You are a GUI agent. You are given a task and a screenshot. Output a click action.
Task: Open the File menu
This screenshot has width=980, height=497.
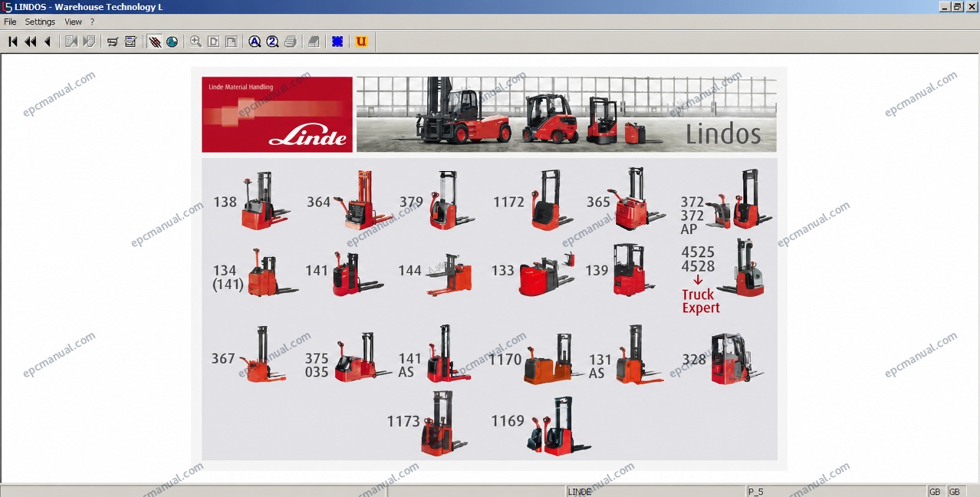pos(10,22)
